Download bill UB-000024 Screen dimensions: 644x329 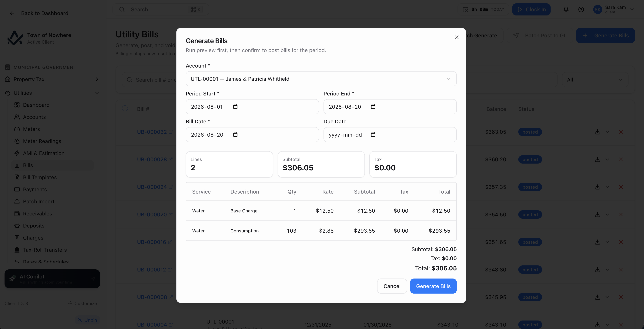pyautogui.click(x=598, y=187)
